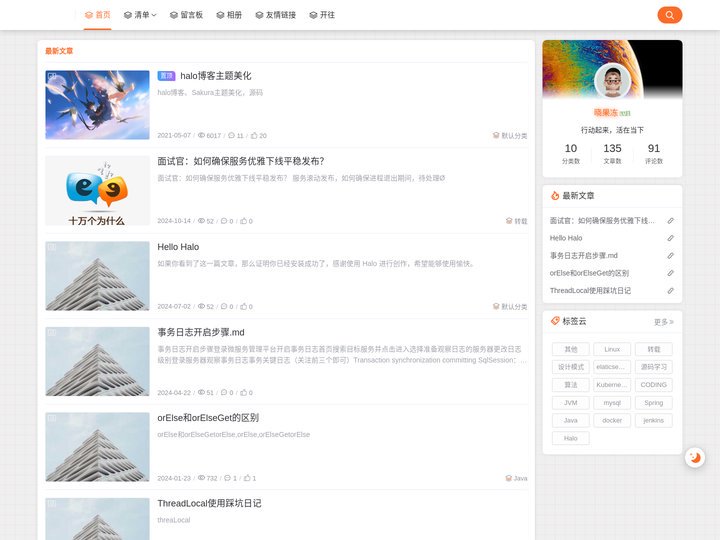720x540 pixels.
Task: Click thumbnail of orElse和orElseGet的区别 article
Action: [97, 447]
